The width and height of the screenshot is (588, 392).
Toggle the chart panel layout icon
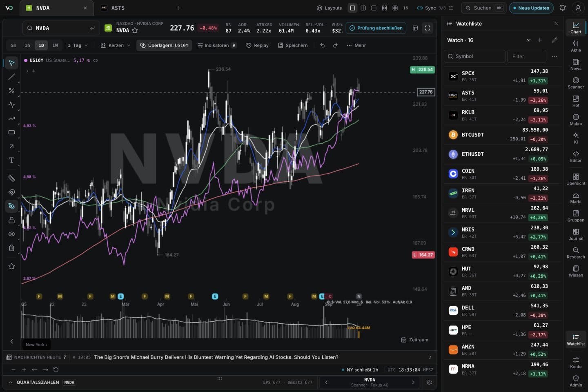(x=415, y=28)
